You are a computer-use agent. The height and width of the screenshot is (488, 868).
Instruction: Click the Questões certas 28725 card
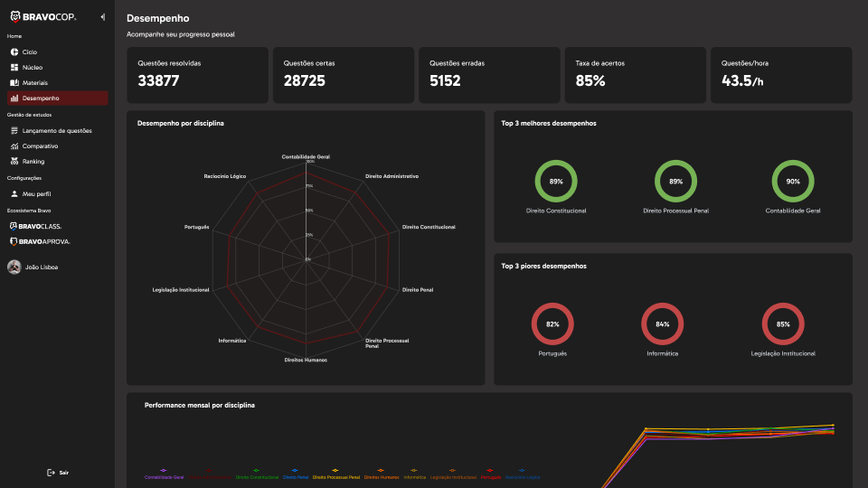click(344, 75)
